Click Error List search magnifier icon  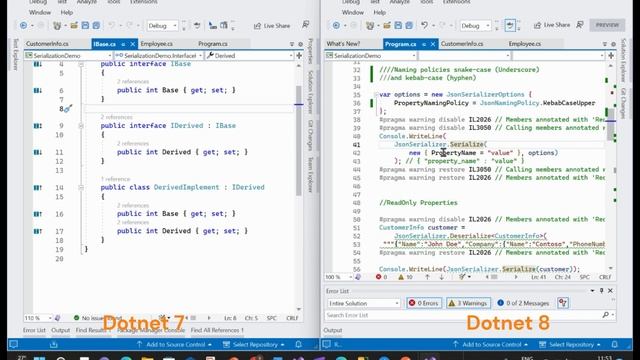click(x=605, y=315)
